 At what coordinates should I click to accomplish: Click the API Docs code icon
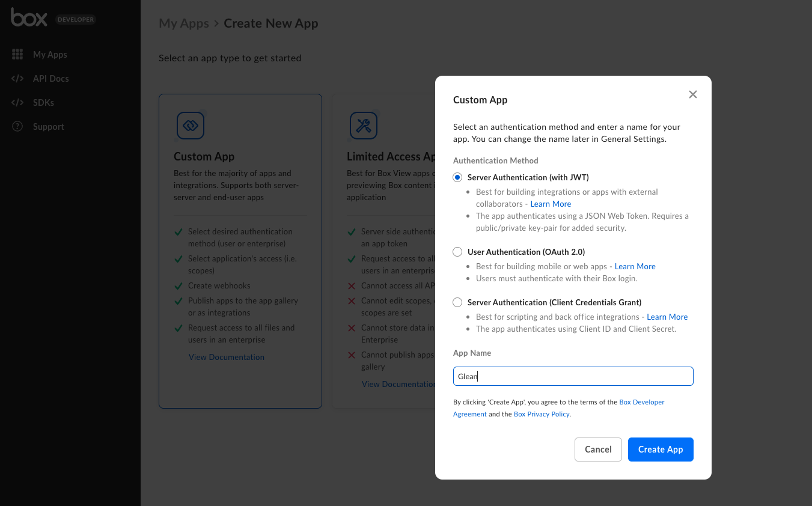(x=17, y=79)
